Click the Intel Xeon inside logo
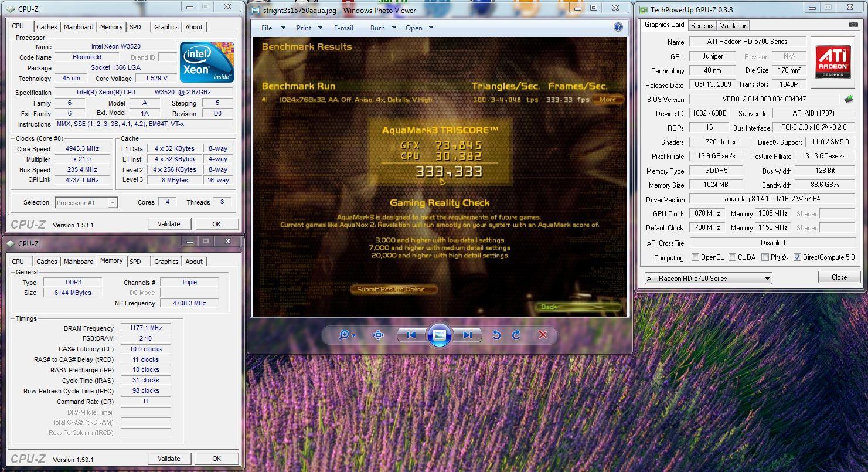 pyautogui.click(x=207, y=62)
